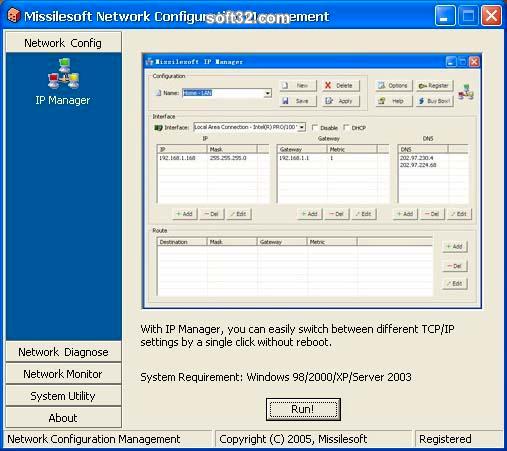
Task: Click status bar text 'Registered'
Action: tap(445, 439)
